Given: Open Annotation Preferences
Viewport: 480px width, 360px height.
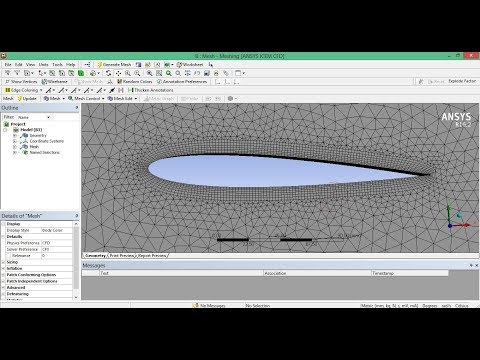Looking at the screenshot, I should pos(182,82).
